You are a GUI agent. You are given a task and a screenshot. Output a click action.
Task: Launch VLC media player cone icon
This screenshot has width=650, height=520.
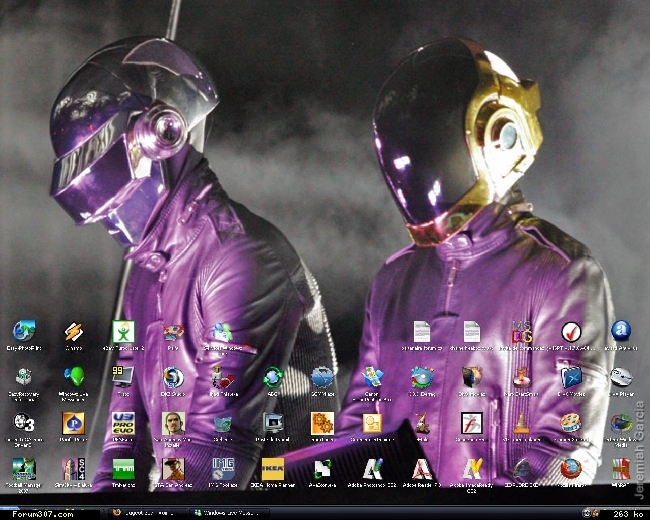(x=521, y=423)
